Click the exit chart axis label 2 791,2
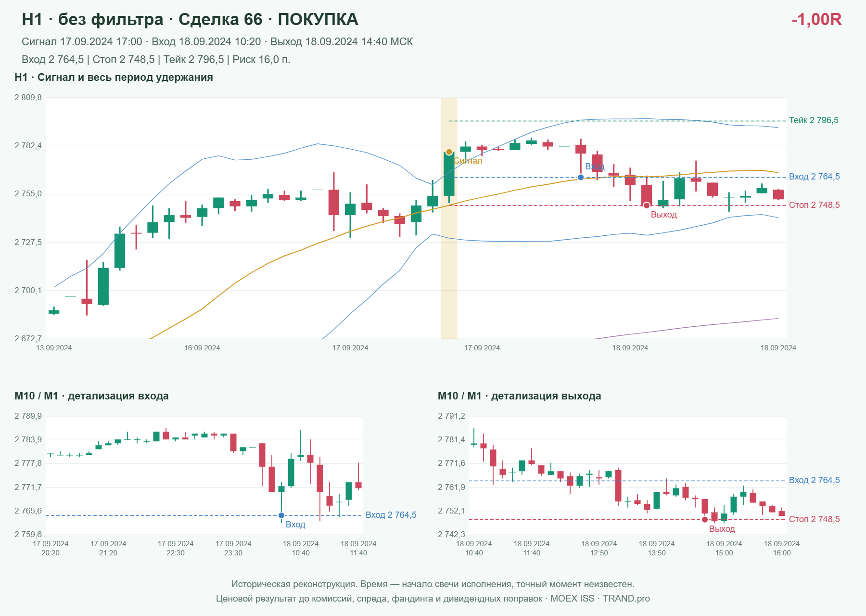The height and width of the screenshot is (616, 866). tap(451, 416)
